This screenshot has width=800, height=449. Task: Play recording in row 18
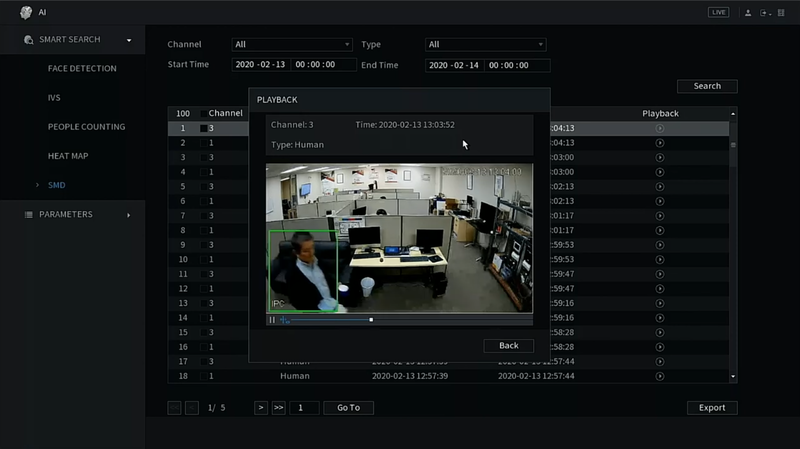(x=659, y=376)
